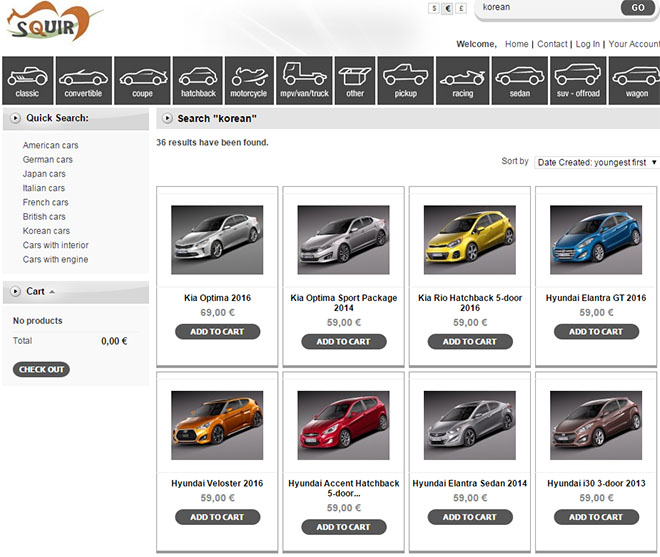The image size is (660, 557).
Task: Open the Sort by dropdown
Action: [x=596, y=162]
